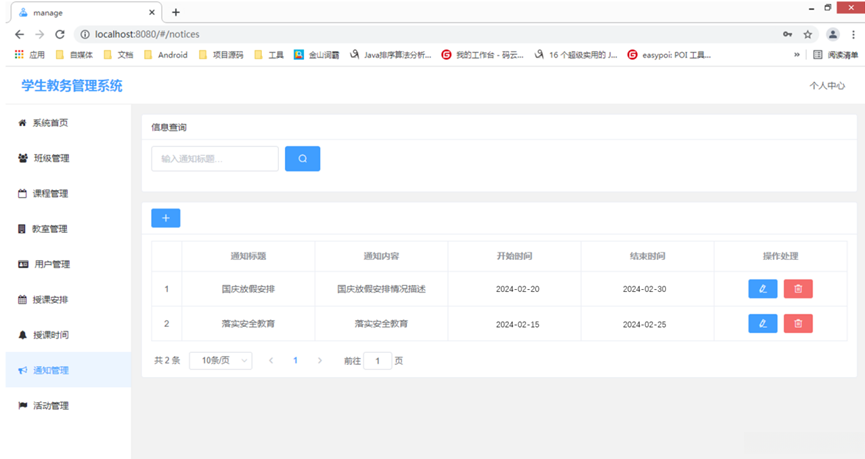
Task: Click the site info icon in address bar
Action: 85,34
